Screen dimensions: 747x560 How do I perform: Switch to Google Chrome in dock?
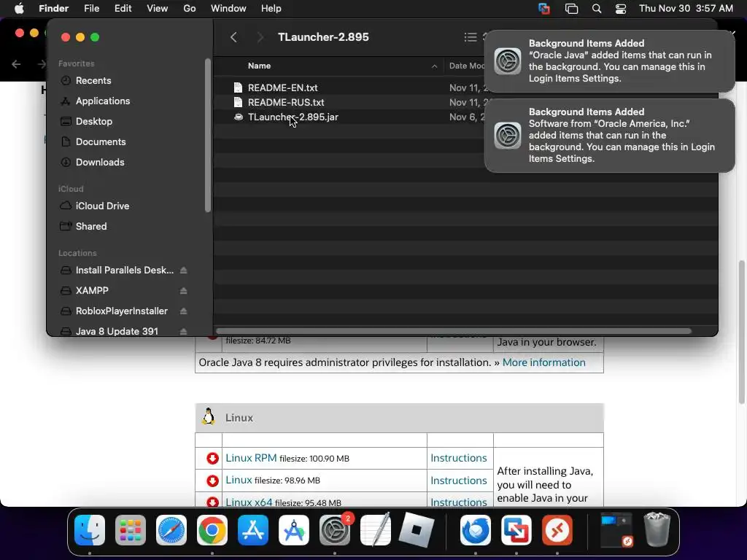point(212,530)
